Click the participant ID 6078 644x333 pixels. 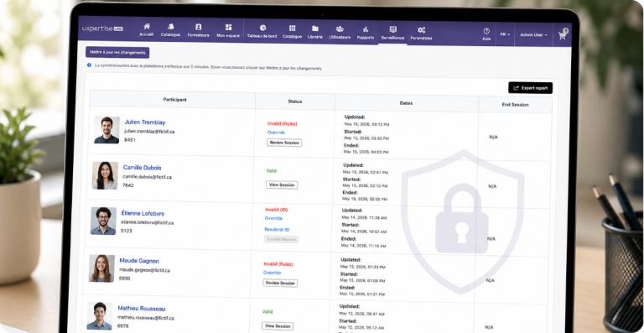click(122, 326)
